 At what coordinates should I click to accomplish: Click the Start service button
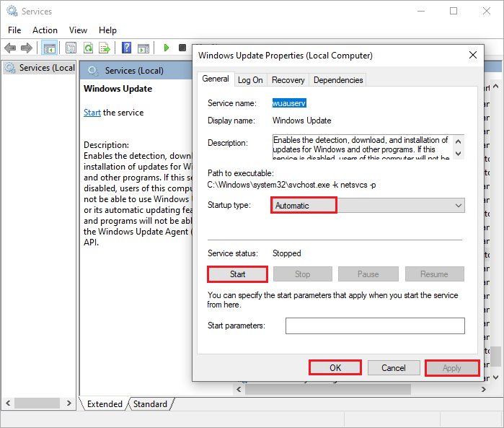[x=237, y=274]
